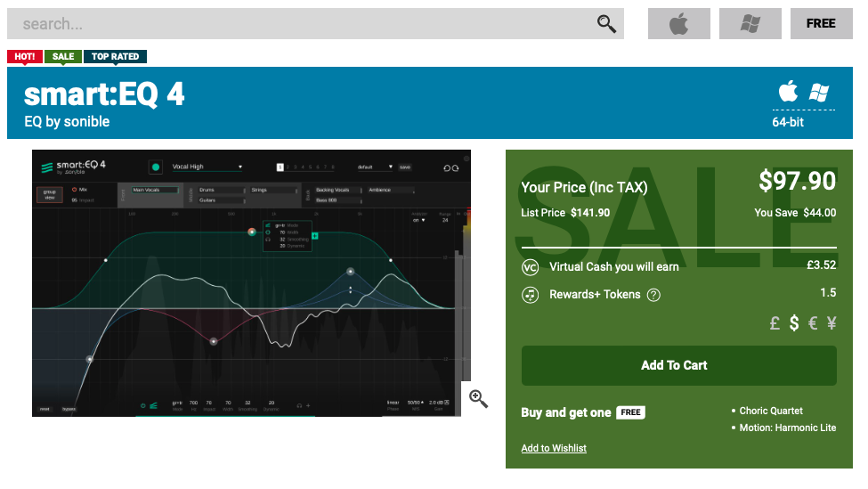Image resolution: width=868 pixels, height=489 pixels.
Task: Filter by Mac with Apple button
Action: pos(678,24)
